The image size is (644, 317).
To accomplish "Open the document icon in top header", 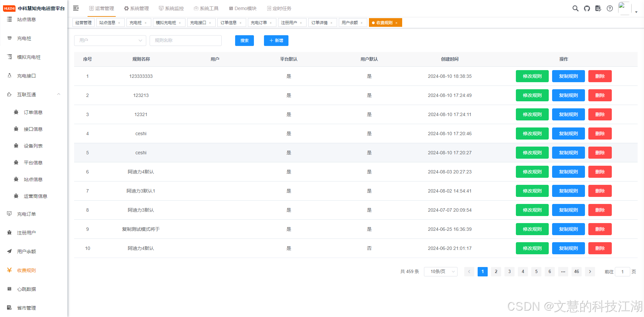I will [x=598, y=8].
